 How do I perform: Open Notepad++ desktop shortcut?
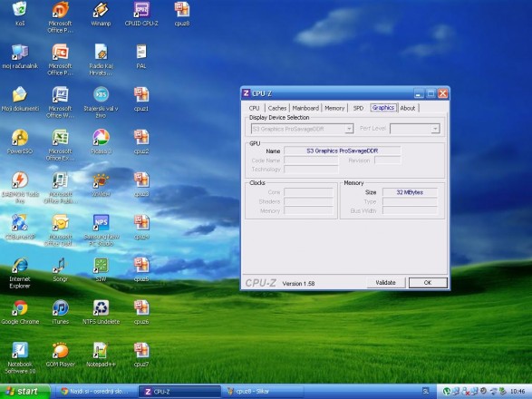pos(101,355)
